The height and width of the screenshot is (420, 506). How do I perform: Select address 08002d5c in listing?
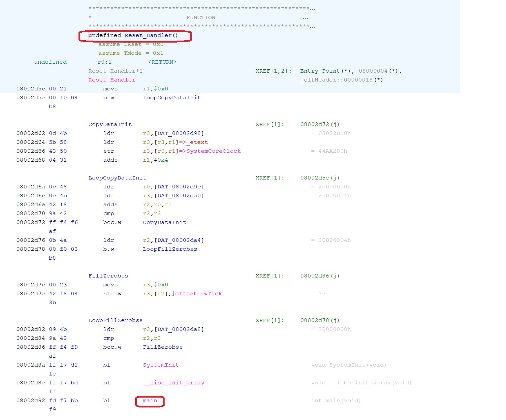31,89
